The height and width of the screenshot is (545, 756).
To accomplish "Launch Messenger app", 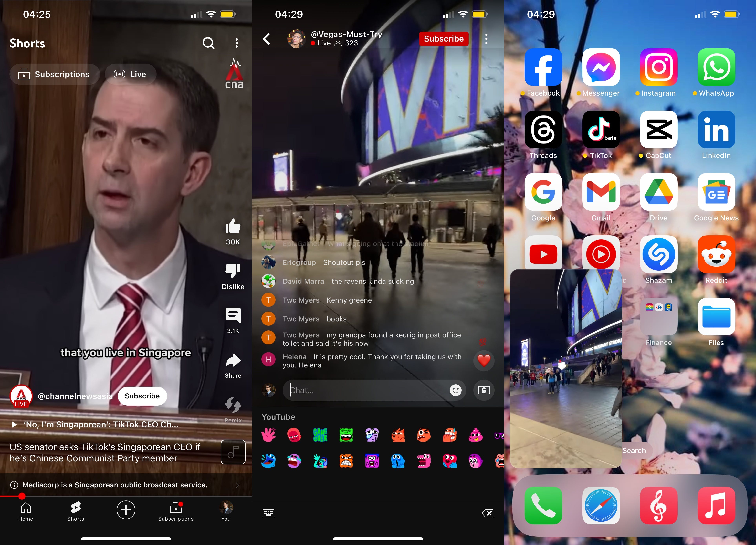I will (601, 67).
